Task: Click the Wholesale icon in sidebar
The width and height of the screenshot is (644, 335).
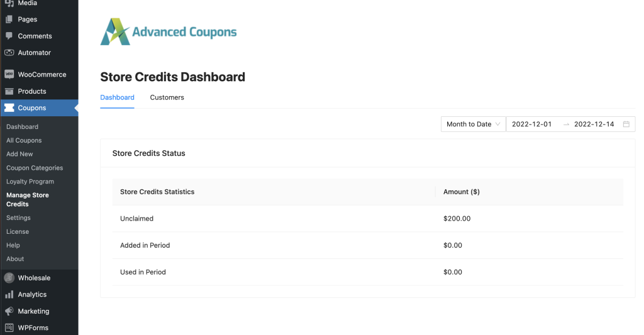Action: 9,278
